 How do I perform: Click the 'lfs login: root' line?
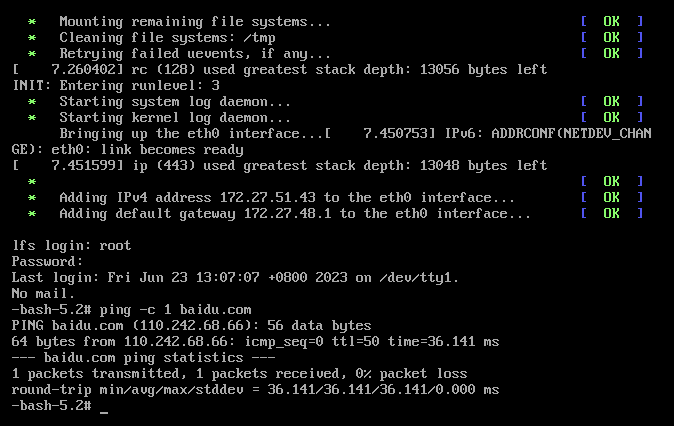(71, 245)
